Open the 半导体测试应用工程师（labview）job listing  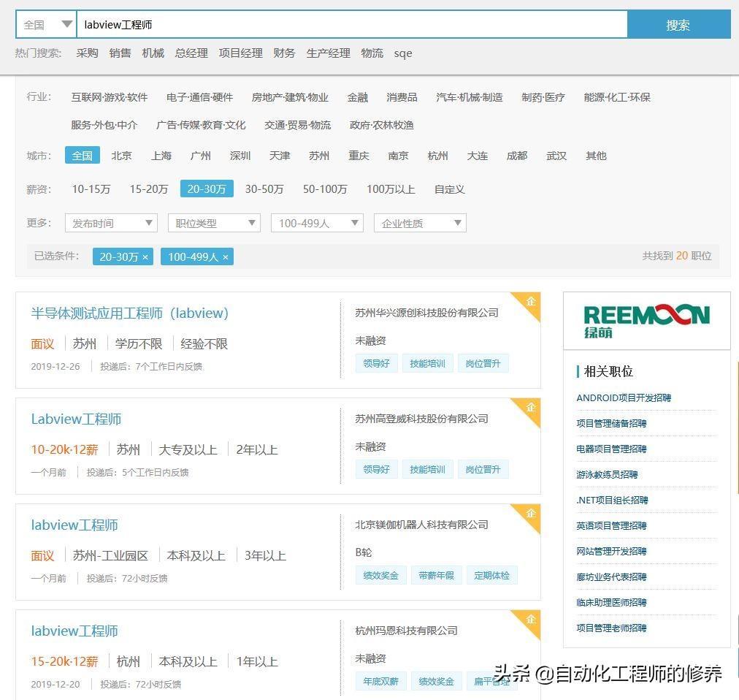[129, 313]
